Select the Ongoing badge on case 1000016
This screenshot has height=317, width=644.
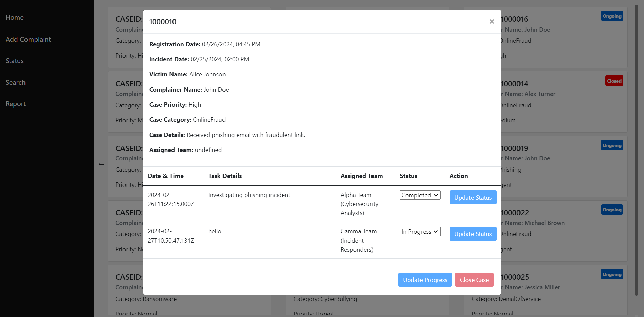[x=612, y=16]
